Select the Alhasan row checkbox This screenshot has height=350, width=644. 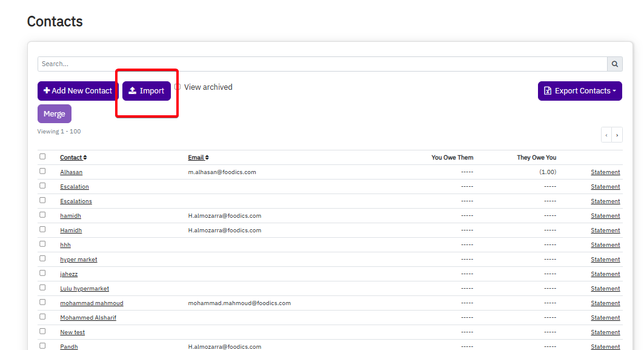coord(42,171)
